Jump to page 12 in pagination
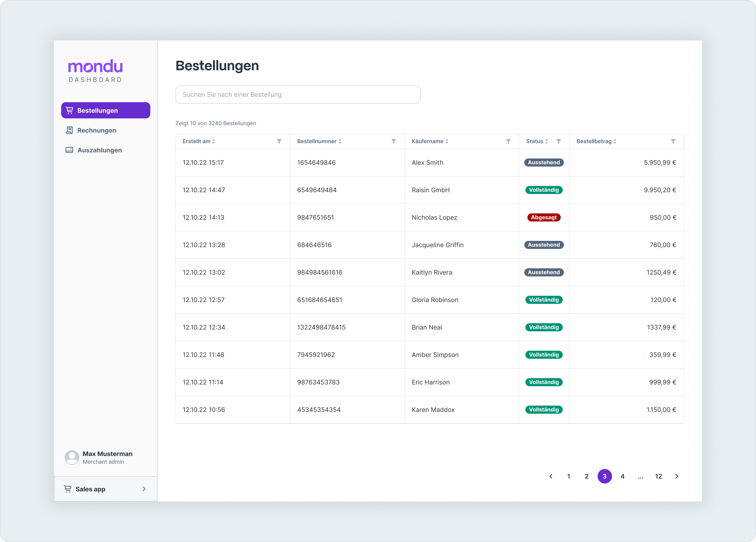The image size is (756, 542). click(x=658, y=476)
